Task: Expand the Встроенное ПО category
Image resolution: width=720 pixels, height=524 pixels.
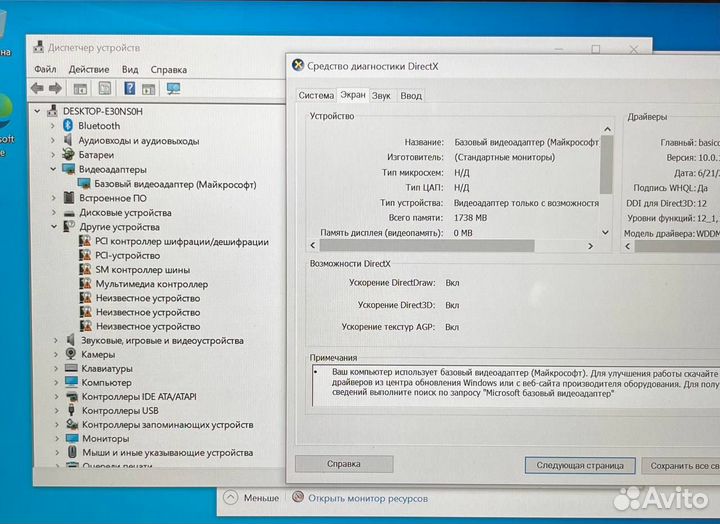Action: [x=53, y=198]
